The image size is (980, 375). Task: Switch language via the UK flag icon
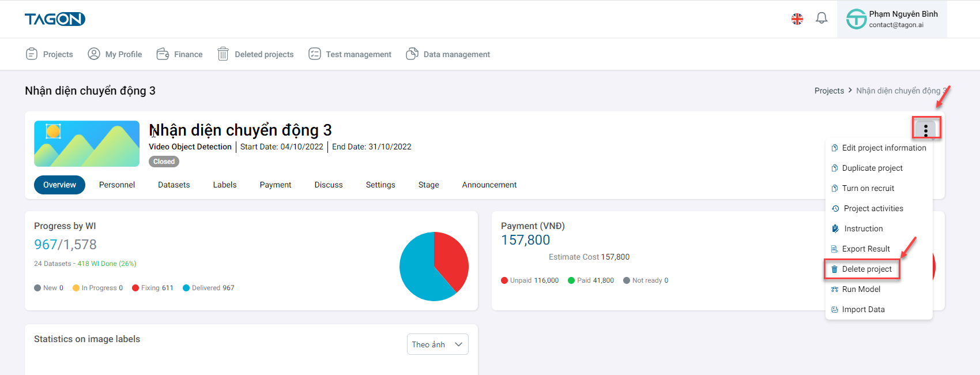pyautogui.click(x=797, y=19)
